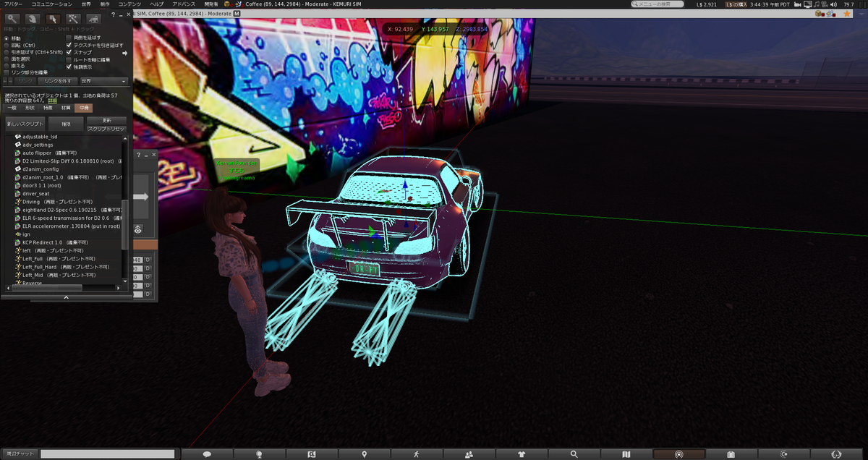Open help for the build tools panel
The width and height of the screenshot is (868, 460).
pos(114,14)
